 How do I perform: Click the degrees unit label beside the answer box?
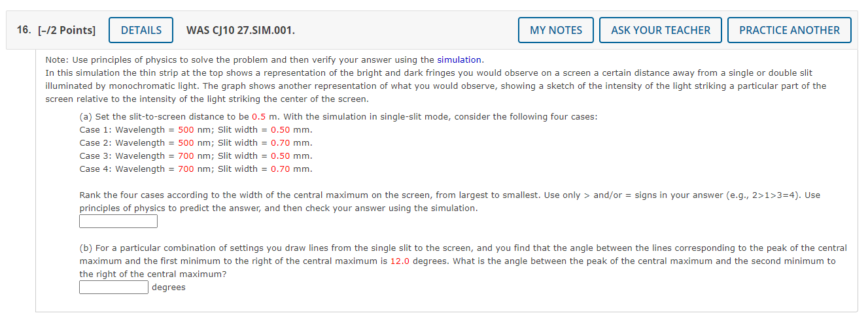pos(169,287)
